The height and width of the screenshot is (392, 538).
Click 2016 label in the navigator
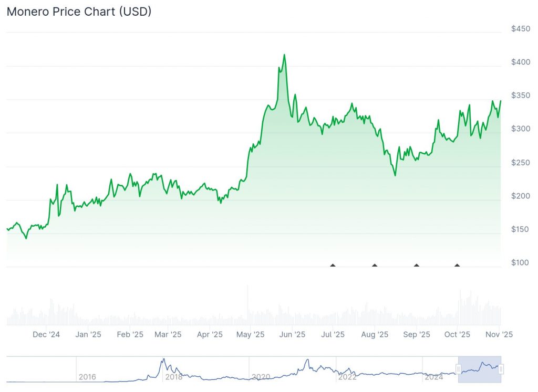click(87, 377)
